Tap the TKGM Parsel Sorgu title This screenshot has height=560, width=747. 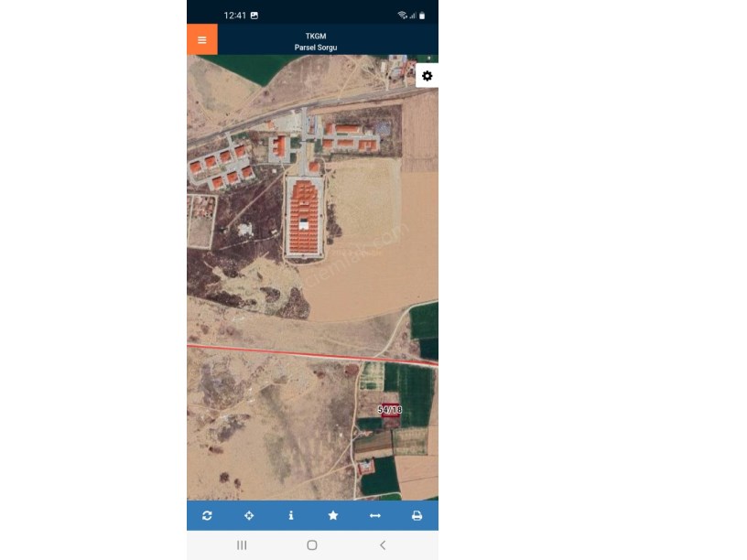click(x=316, y=42)
